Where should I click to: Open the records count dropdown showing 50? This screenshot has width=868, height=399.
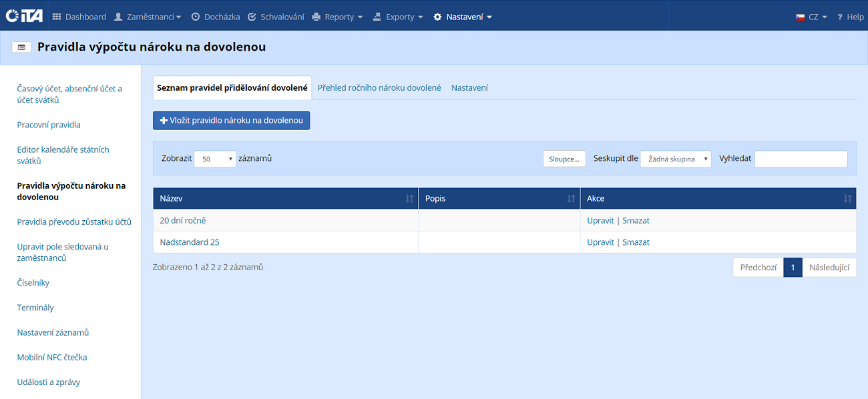pyautogui.click(x=215, y=159)
